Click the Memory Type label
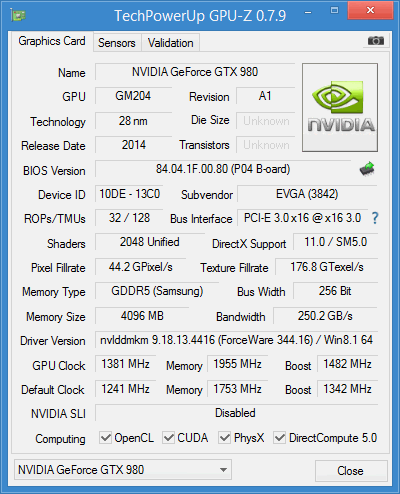 tap(54, 292)
